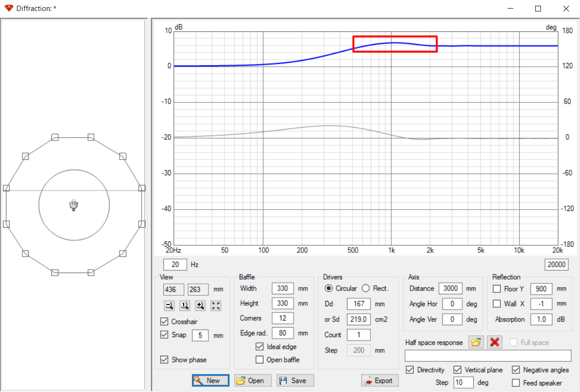Viewport: 580px width, 392px height.
Task: Enable Floor Y reflection checkbox
Action: [x=497, y=289]
